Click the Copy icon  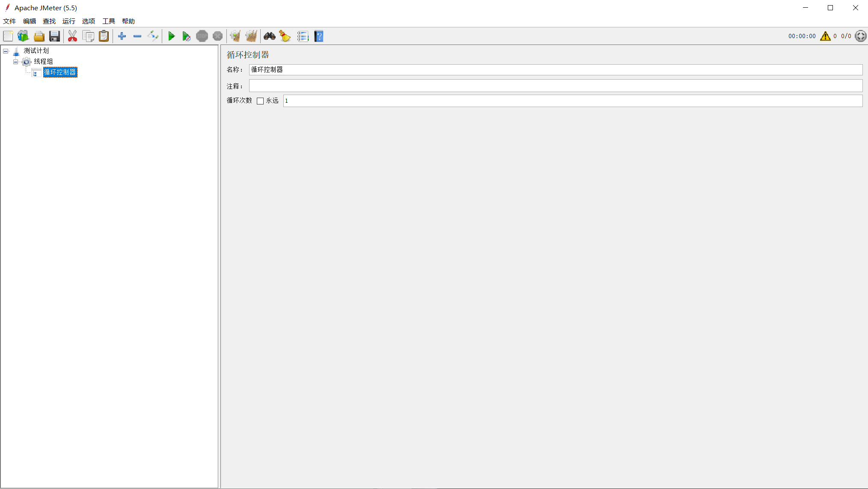point(88,36)
